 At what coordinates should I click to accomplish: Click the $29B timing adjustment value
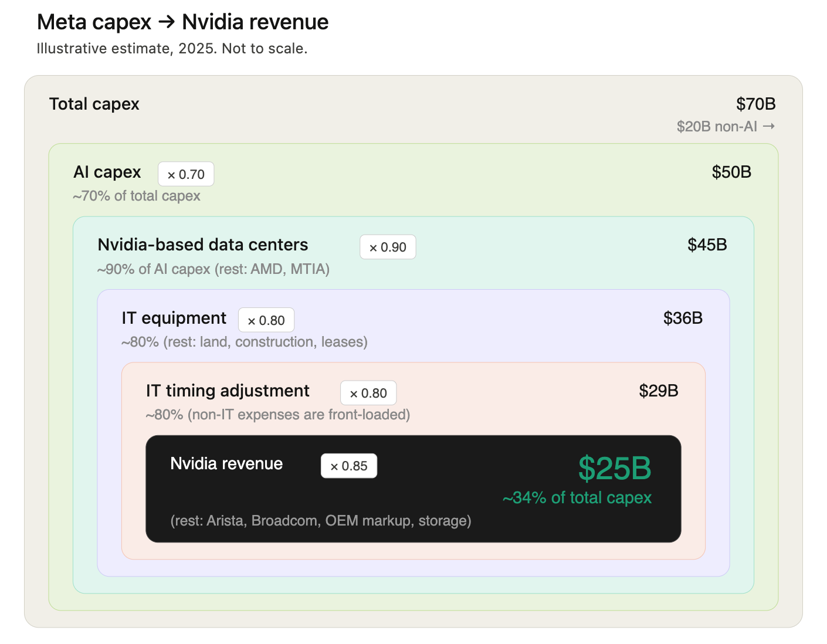[x=659, y=391]
